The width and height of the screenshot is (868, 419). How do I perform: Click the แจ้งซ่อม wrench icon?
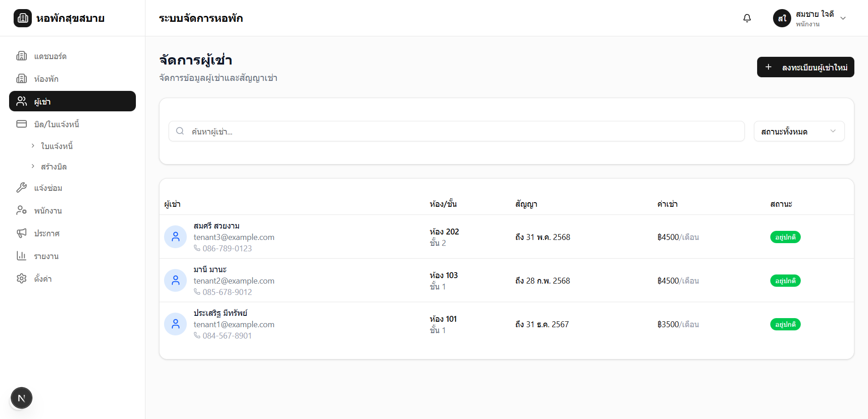coord(21,188)
